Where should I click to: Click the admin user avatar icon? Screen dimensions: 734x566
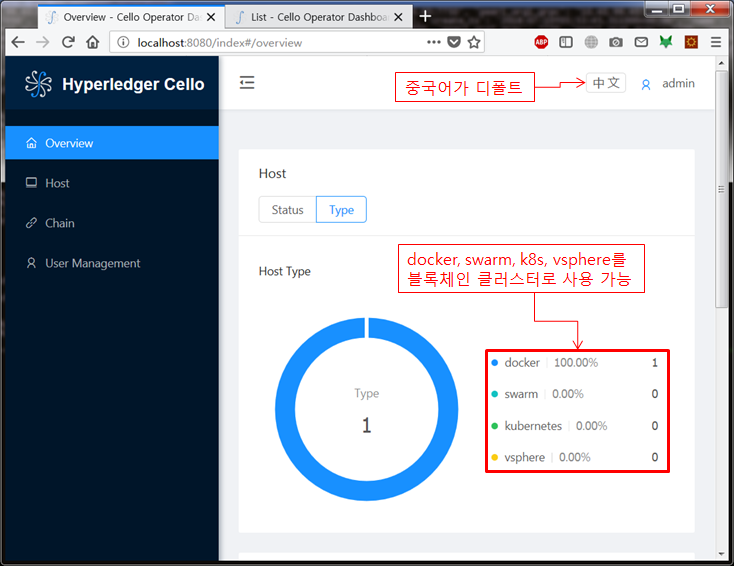pos(646,85)
